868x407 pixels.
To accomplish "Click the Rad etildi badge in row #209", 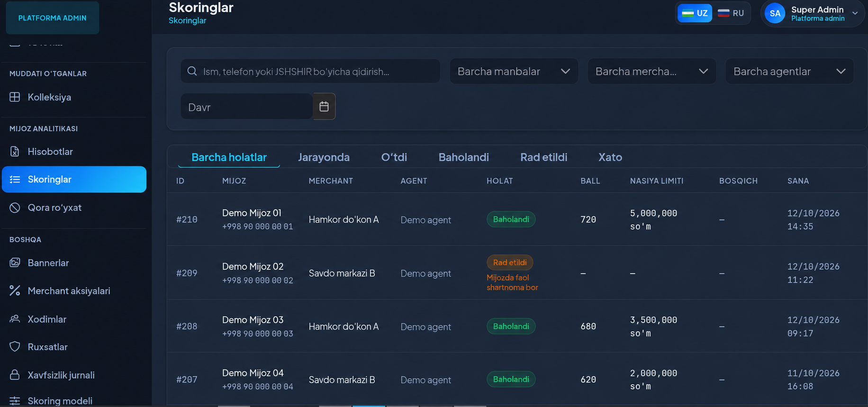I will pos(510,262).
